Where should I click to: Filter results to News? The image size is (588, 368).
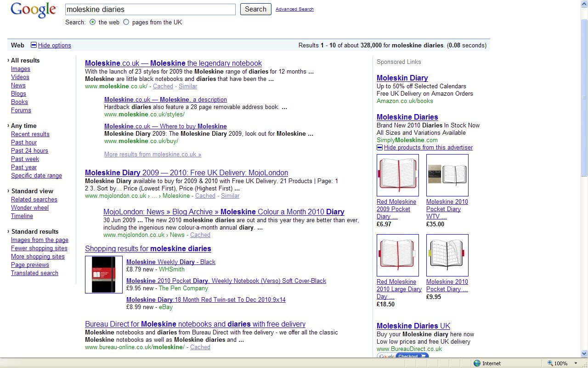pyautogui.click(x=18, y=86)
